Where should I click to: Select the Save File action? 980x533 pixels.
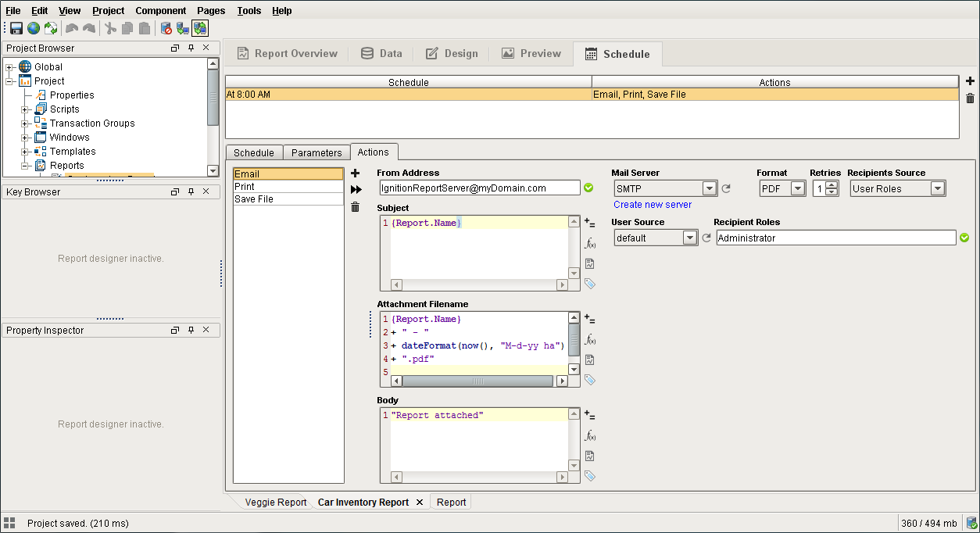pos(288,199)
